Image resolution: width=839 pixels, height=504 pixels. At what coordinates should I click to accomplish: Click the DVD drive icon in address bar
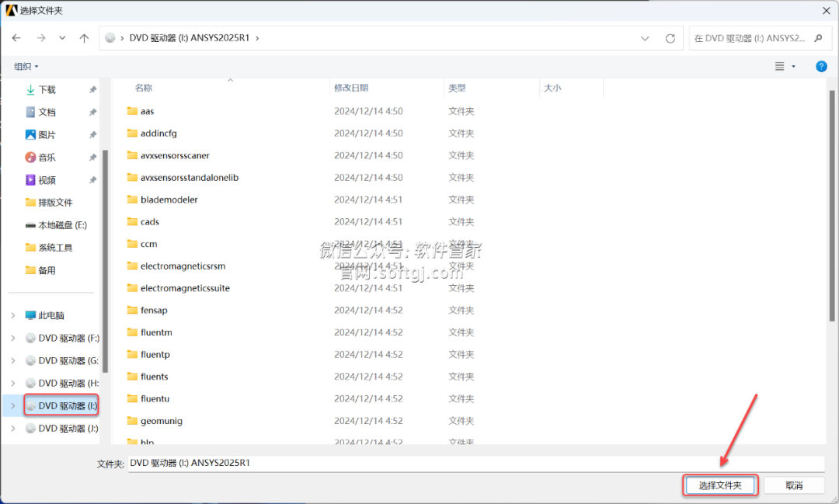[x=110, y=38]
